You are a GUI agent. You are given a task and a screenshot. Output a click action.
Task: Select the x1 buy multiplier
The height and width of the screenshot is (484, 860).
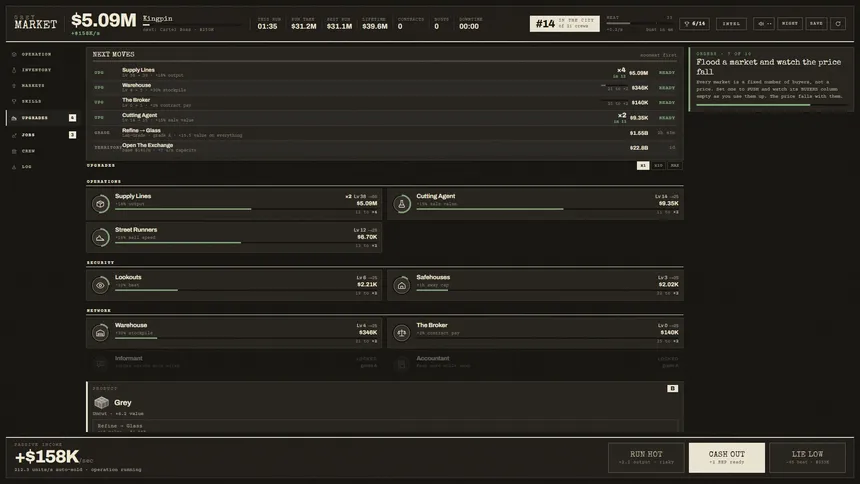[643, 165]
